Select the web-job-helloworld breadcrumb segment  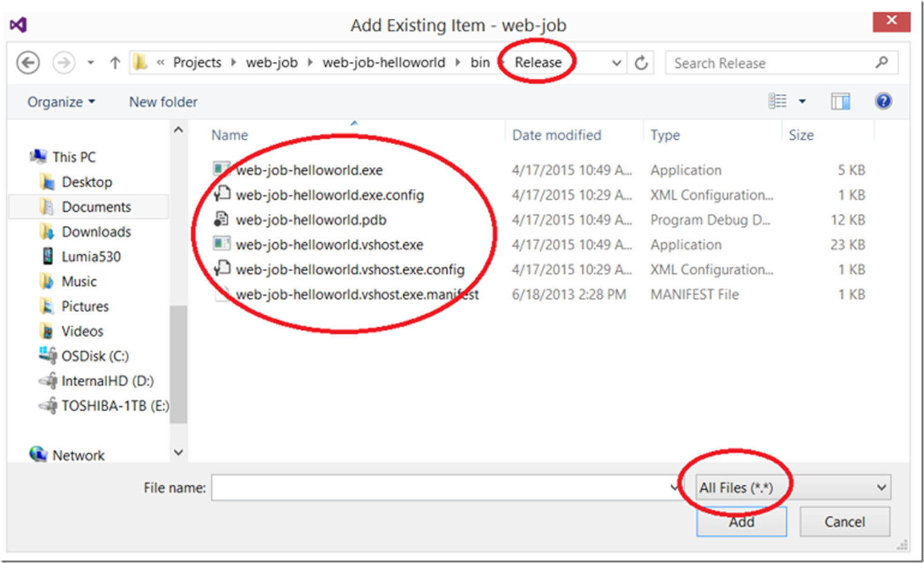[384, 62]
